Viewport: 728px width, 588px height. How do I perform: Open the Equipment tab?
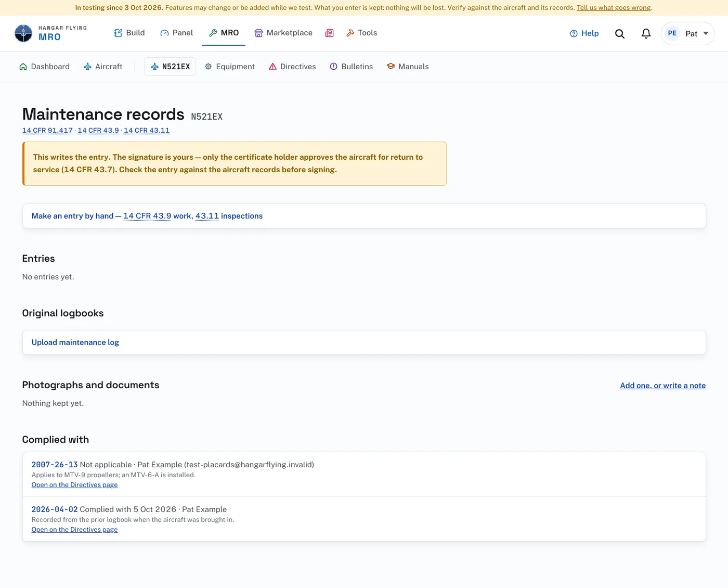click(229, 67)
